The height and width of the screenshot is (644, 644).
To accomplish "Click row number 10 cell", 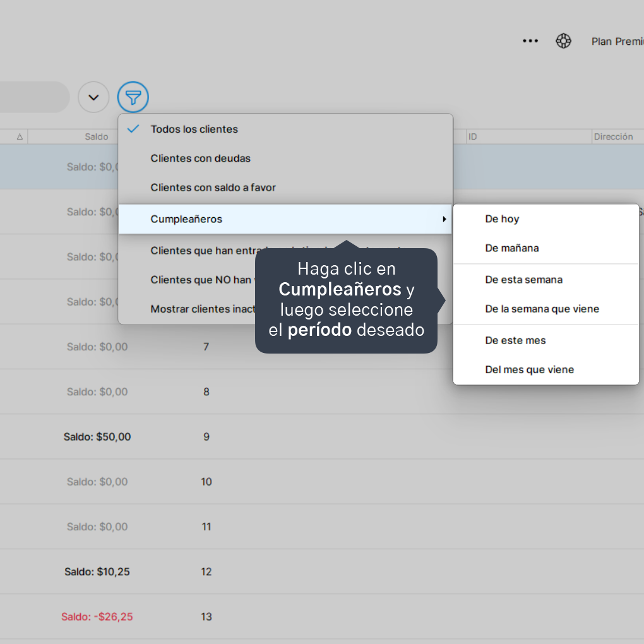I will [x=206, y=482].
